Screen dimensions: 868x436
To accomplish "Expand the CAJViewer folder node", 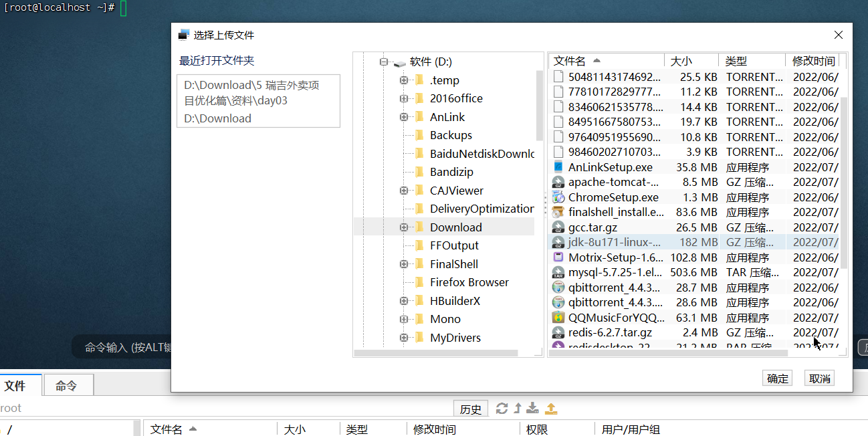I will tap(404, 191).
